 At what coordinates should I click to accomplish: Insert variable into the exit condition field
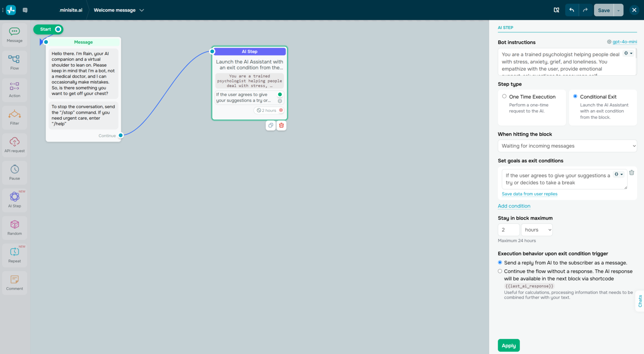(619, 174)
